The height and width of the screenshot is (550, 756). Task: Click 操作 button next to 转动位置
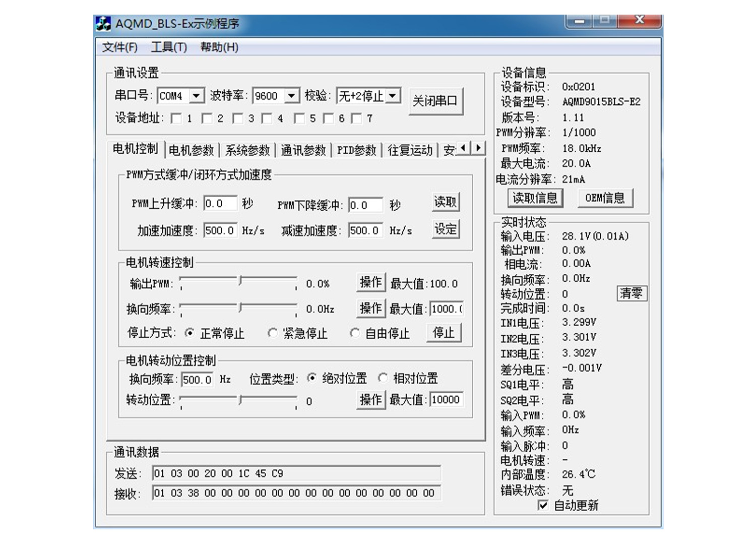(370, 400)
